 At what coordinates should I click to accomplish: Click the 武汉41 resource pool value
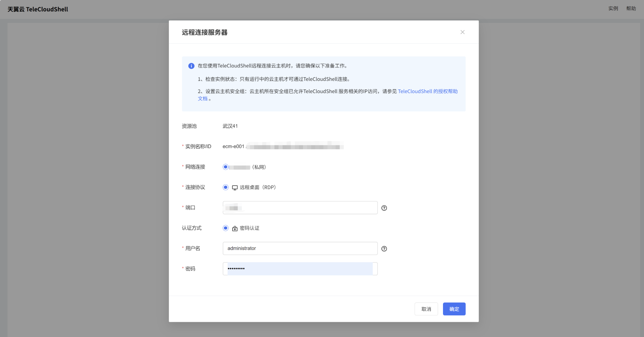coord(230,126)
